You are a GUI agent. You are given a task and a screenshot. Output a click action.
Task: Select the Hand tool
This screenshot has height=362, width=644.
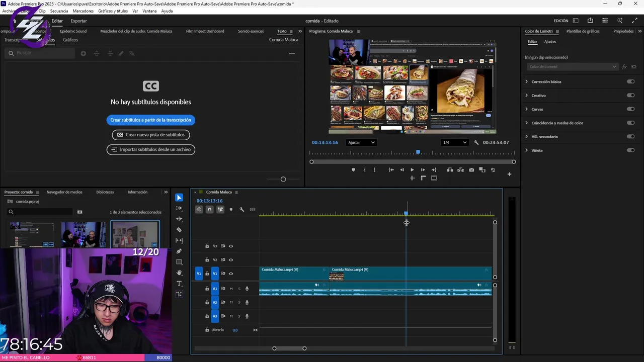point(179,273)
